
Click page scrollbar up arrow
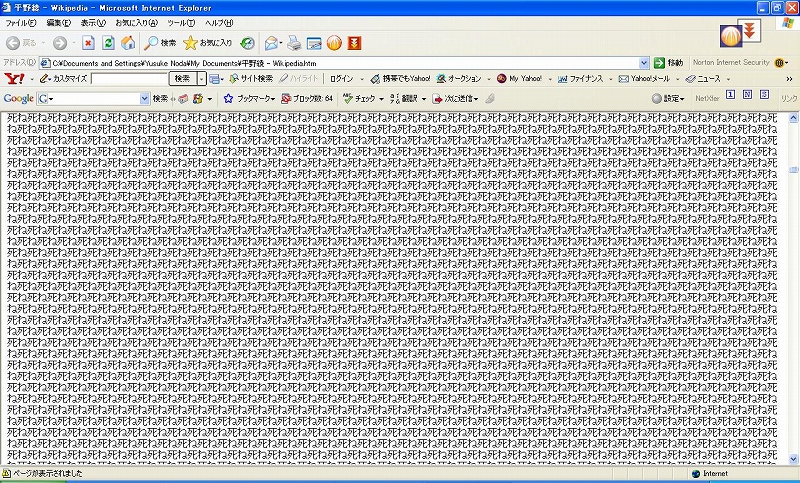pos(793,118)
